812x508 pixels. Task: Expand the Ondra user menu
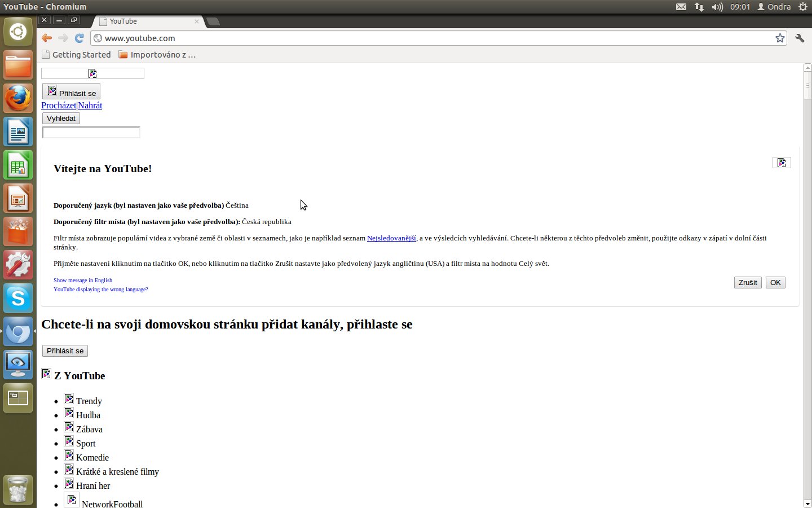click(774, 7)
